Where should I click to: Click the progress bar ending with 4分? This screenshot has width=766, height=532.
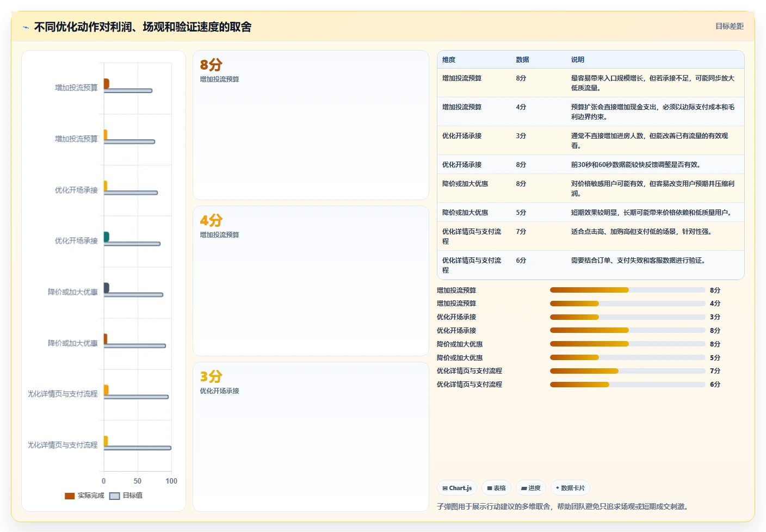tap(627, 304)
